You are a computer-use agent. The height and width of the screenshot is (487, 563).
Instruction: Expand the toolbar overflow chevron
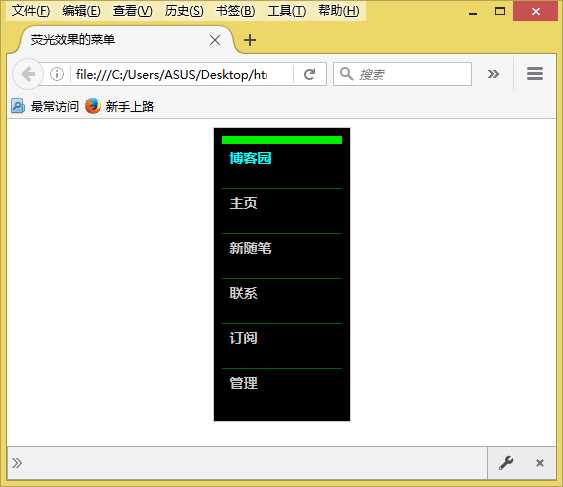point(493,74)
